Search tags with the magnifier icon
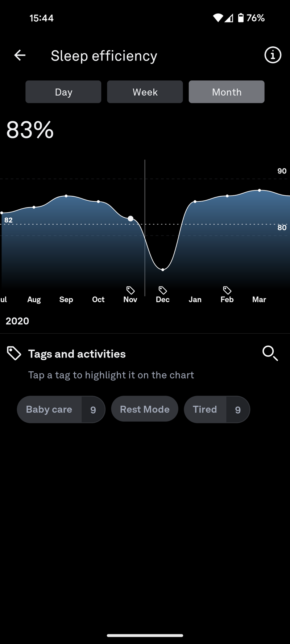Image resolution: width=290 pixels, height=644 pixels. click(x=270, y=353)
